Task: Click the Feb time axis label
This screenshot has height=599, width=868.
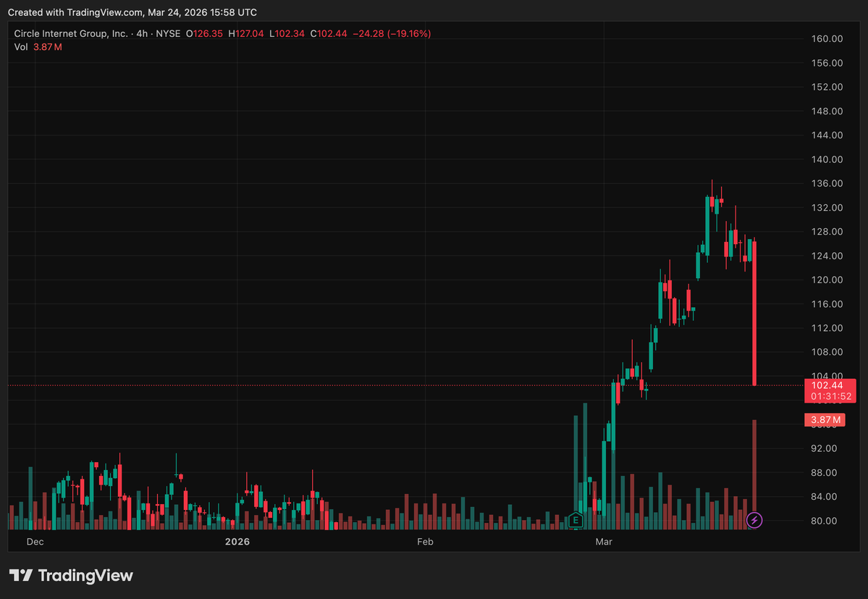Action: [425, 542]
